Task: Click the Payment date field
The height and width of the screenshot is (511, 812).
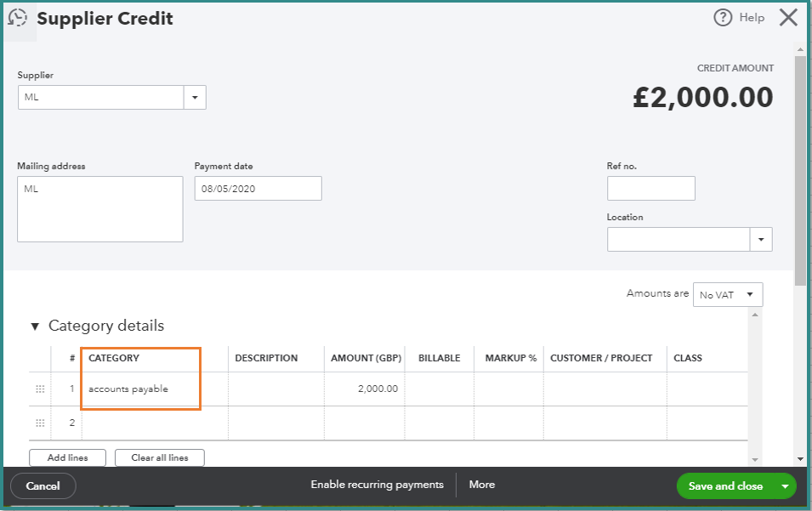Action: tap(258, 189)
